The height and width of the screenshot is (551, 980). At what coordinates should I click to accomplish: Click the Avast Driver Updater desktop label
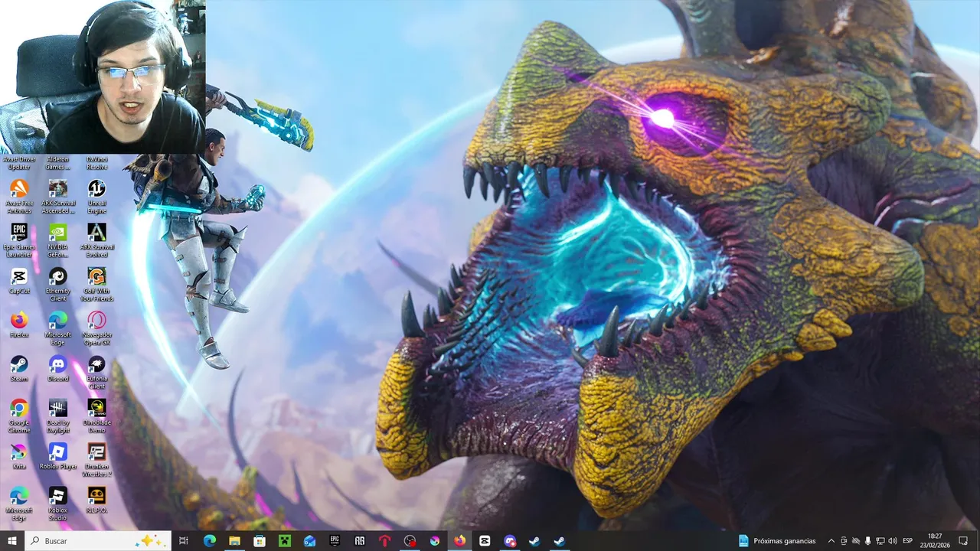pyautogui.click(x=18, y=163)
